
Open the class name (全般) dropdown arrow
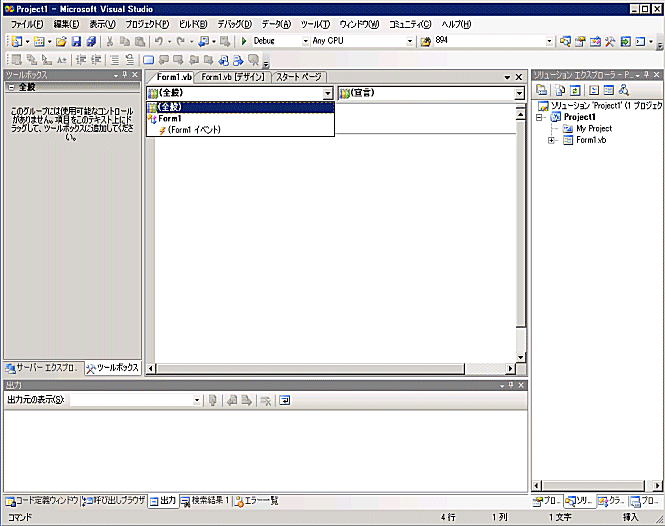pyautogui.click(x=328, y=93)
